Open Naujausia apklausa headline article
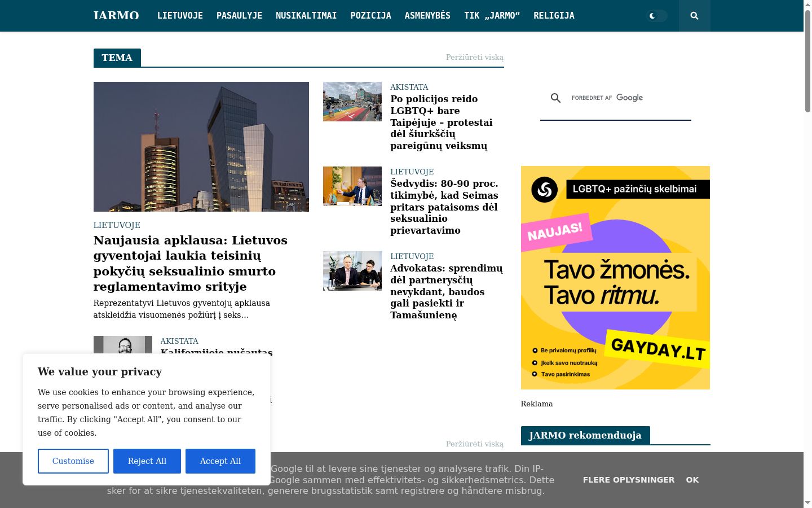Screen dimensions: 812x508 pyautogui.click(x=191, y=264)
